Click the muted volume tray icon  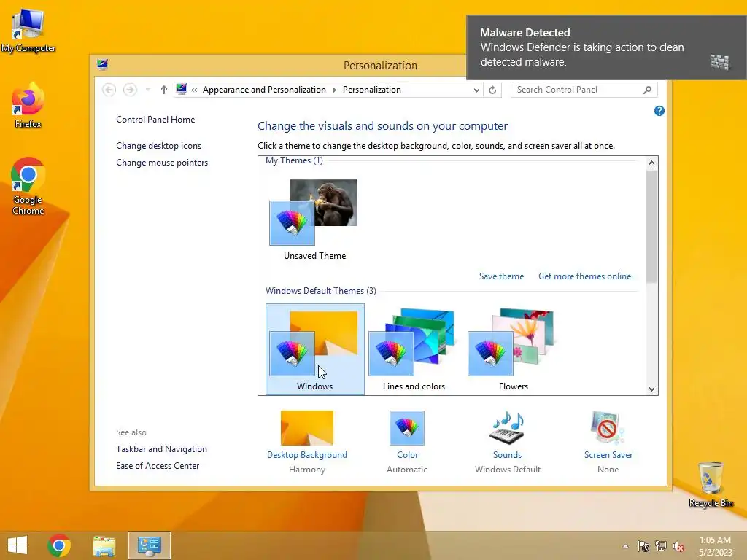[x=678, y=546]
